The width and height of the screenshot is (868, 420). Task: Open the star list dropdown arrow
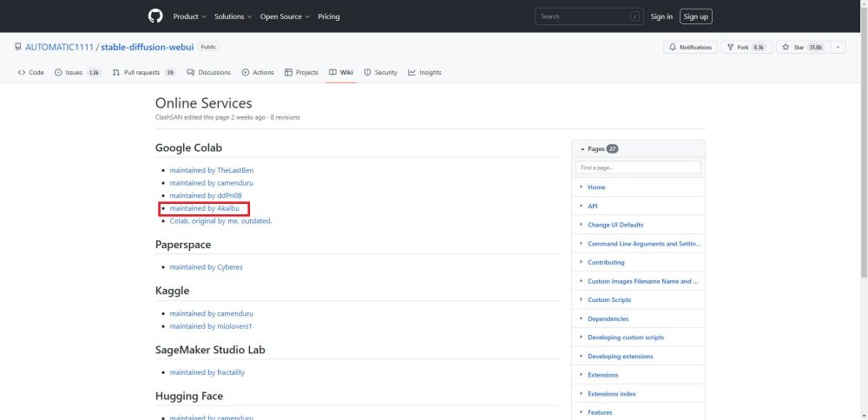coord(838,48)
